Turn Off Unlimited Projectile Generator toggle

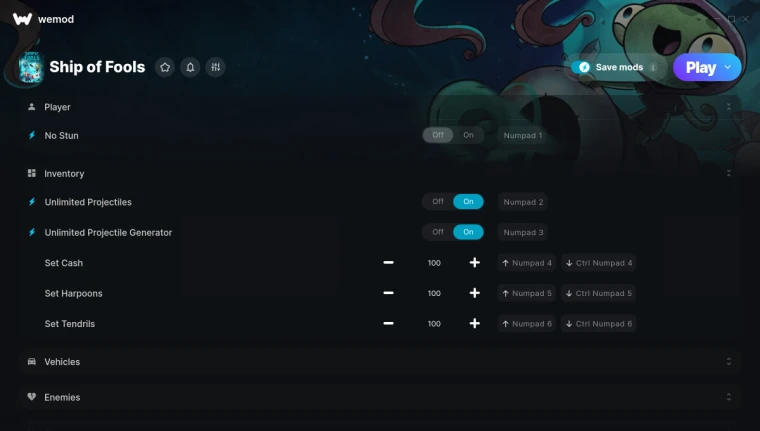[x=438, y=232]
